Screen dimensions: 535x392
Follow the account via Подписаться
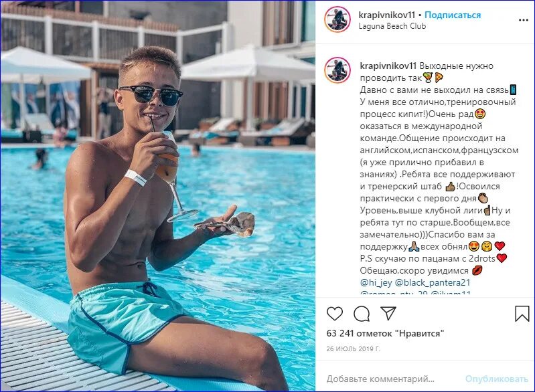coord(453,15)
